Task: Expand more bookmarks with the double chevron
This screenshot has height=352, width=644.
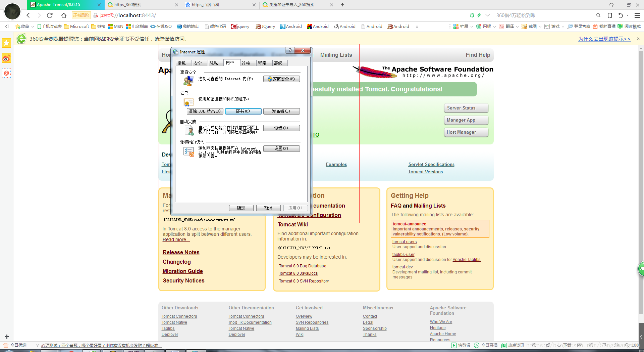Action: pos(417,26)
